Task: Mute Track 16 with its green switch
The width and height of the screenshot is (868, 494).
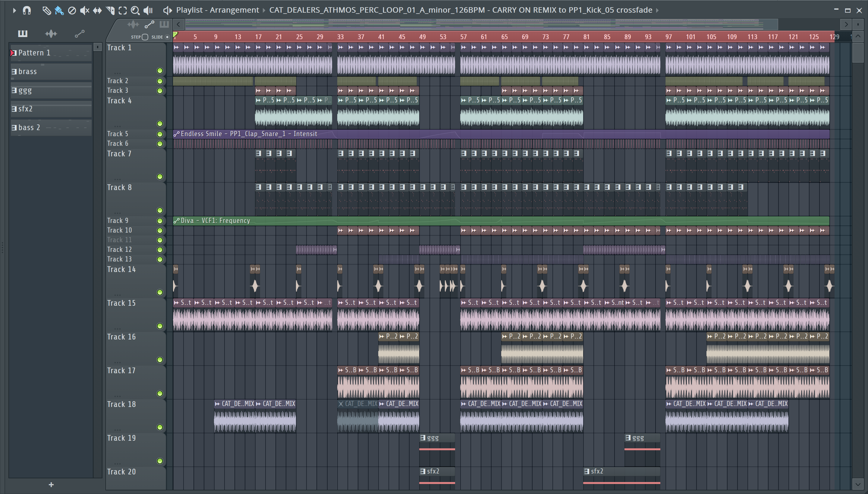Action: point(159,360)
